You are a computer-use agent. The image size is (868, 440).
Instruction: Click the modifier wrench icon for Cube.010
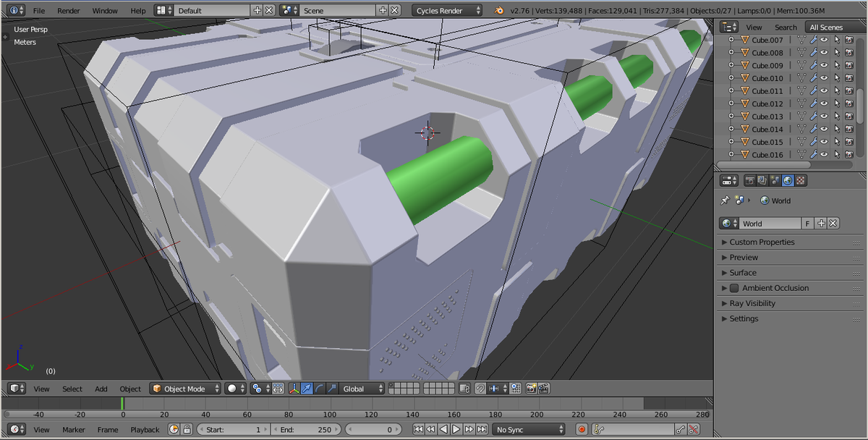813,78
